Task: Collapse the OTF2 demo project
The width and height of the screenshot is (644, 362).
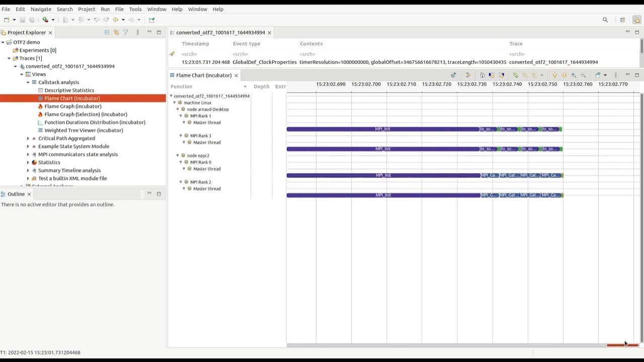Action: [3, 42]
